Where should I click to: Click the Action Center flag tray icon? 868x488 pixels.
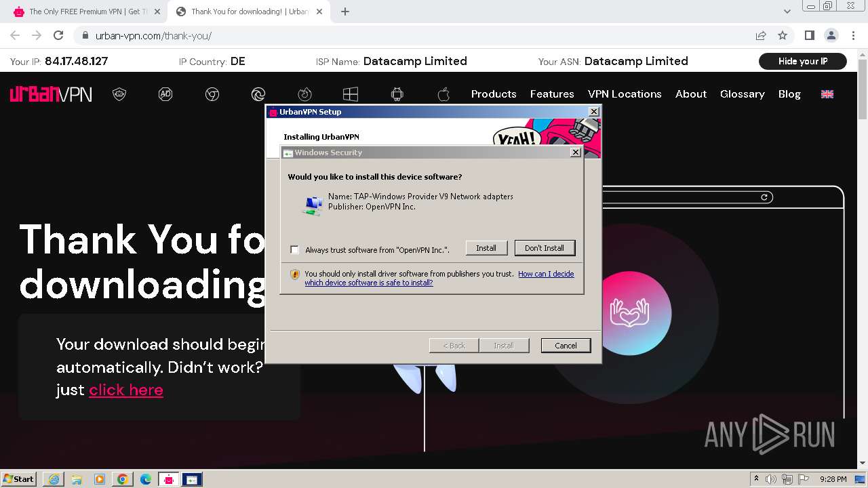pyautogui.click(x=803, y=479)
